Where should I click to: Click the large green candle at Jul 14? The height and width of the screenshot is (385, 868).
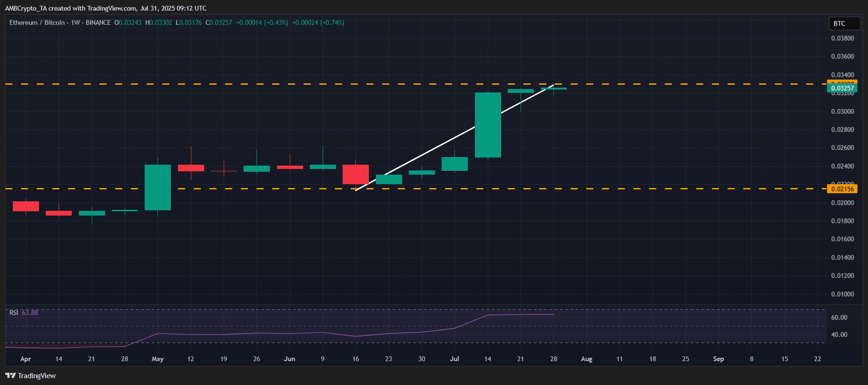(488, 125)
